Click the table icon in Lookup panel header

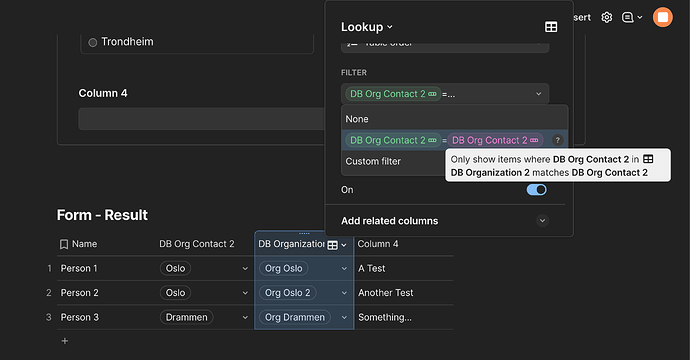pos(551,27)
